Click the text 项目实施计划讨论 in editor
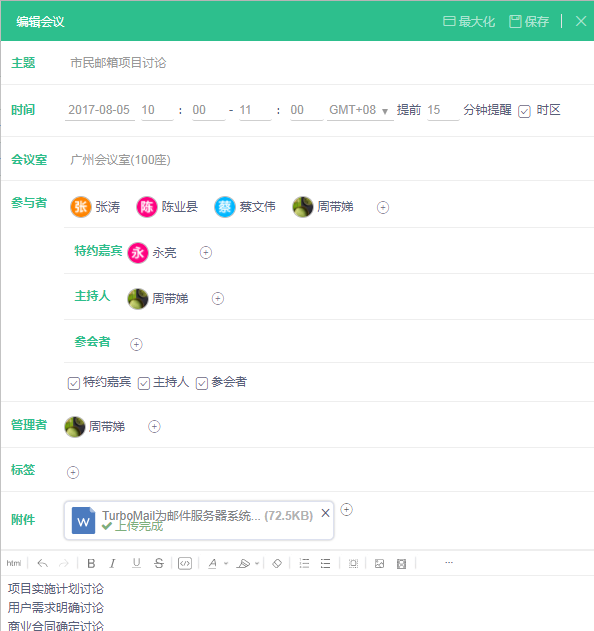Screen dimensions: 594x631 click(x=56, y=589)
